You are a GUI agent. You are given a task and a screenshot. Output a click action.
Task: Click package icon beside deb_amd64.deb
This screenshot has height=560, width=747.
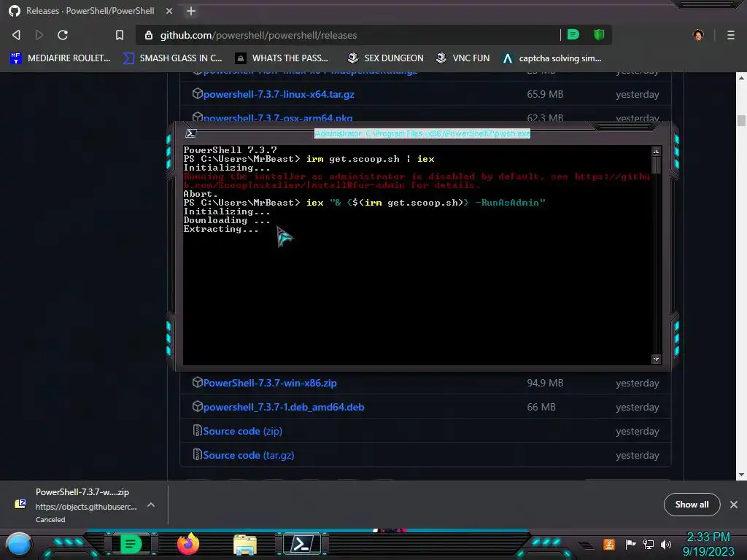click(197, 406)
